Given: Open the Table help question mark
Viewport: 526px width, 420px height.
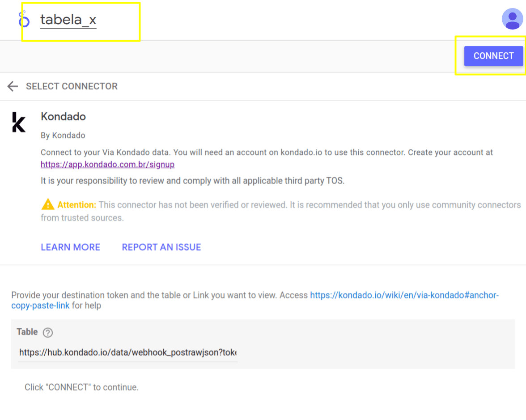Looking at the screenshot, I should (48, 332).
